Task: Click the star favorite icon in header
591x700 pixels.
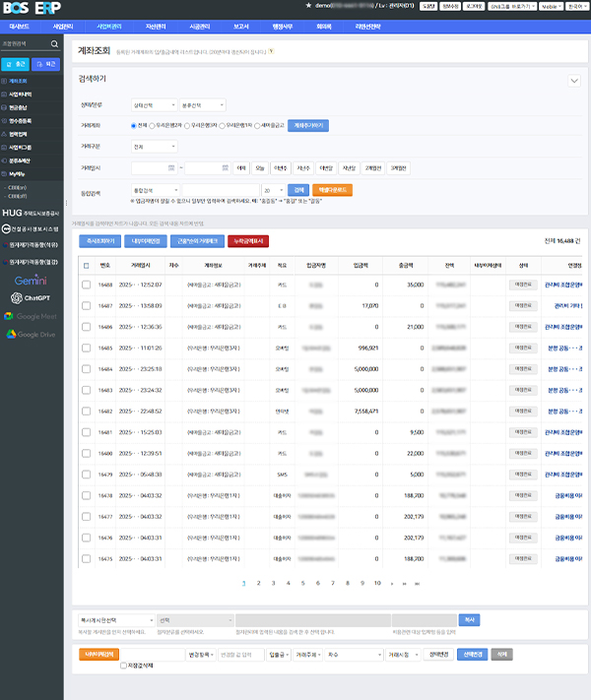Action: 309,6
